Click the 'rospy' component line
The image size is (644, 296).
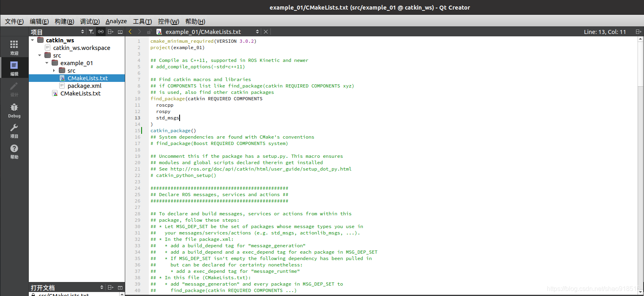tap(163, 111)
